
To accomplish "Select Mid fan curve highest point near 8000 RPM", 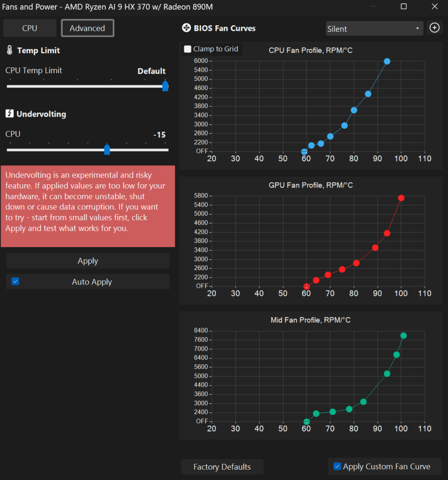I will coord(403,336).
